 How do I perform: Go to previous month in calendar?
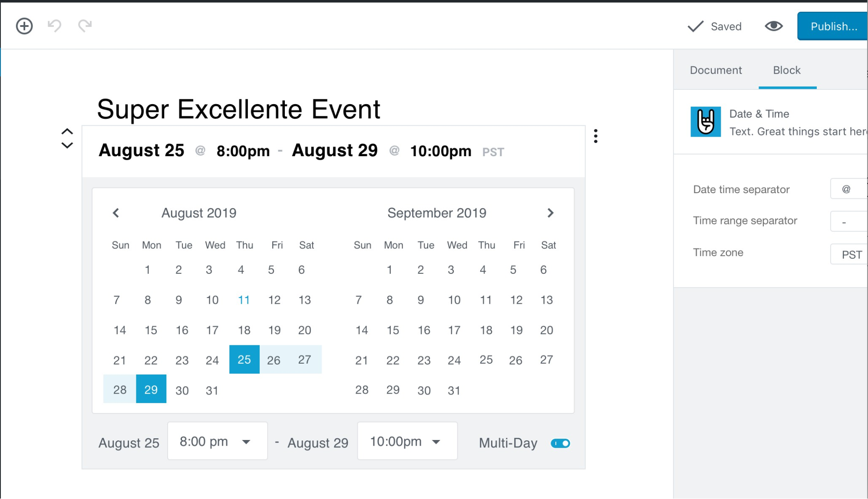116,213
